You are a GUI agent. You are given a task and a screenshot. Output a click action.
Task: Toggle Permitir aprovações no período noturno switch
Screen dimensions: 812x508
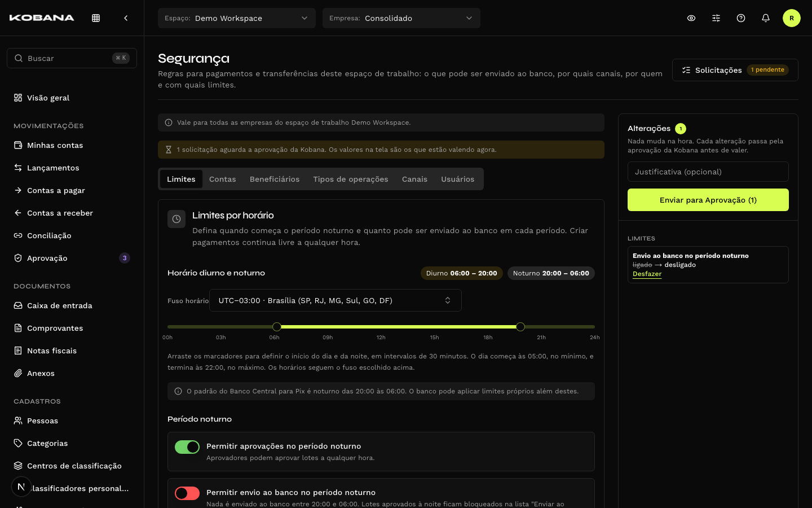(187, 447)
